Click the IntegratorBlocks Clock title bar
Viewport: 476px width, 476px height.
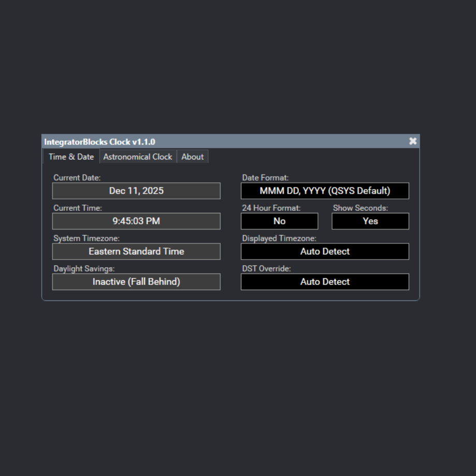click(207, 141)
